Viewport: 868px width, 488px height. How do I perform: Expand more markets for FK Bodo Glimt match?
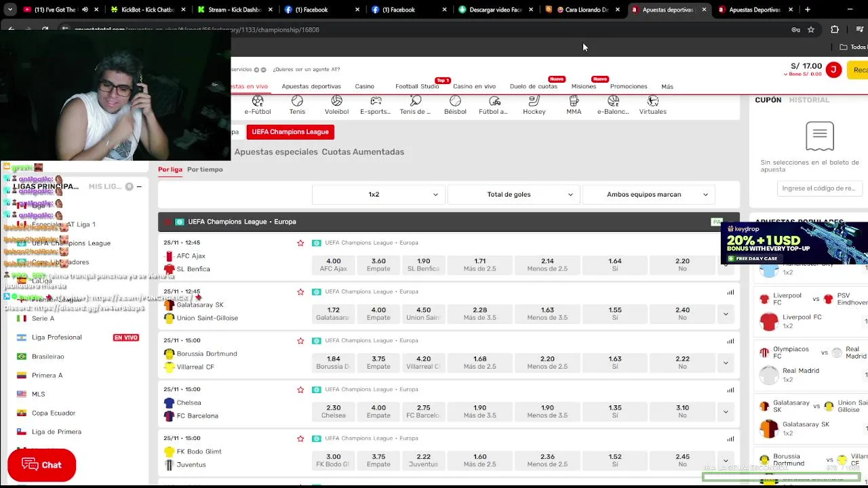pos(726,460)
